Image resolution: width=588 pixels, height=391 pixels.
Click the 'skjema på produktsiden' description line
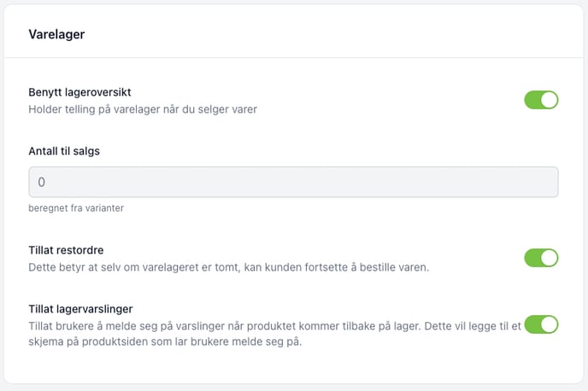(165, 342)
